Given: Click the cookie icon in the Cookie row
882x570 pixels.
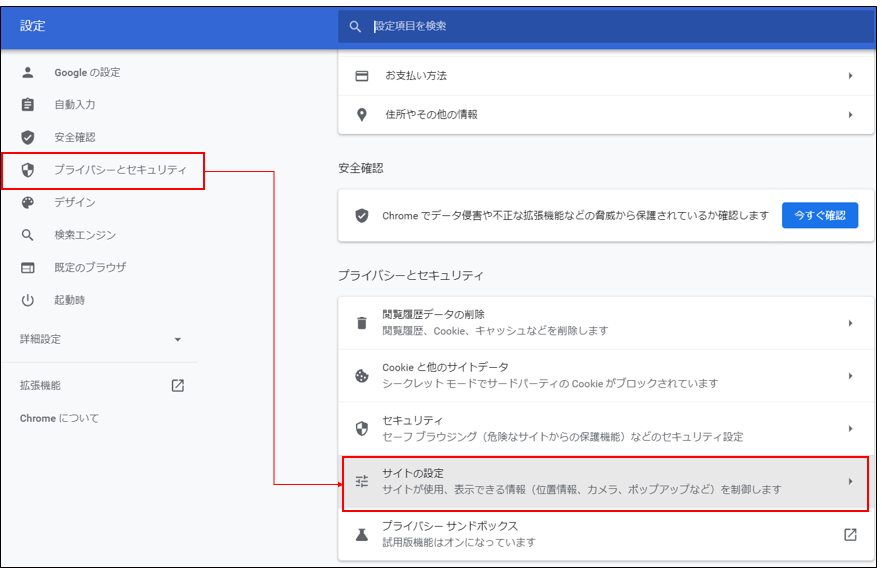Looking at the screenshot, I should coord(362,376).
